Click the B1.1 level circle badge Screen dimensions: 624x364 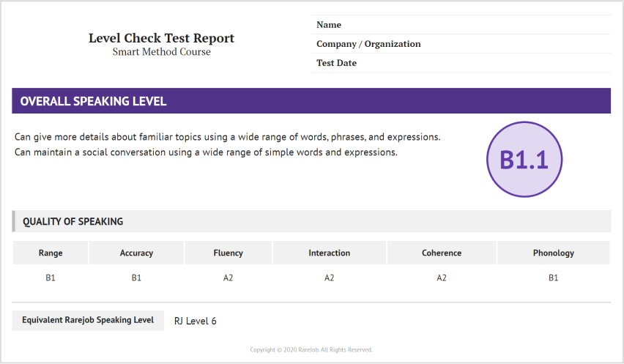[524, 160]
